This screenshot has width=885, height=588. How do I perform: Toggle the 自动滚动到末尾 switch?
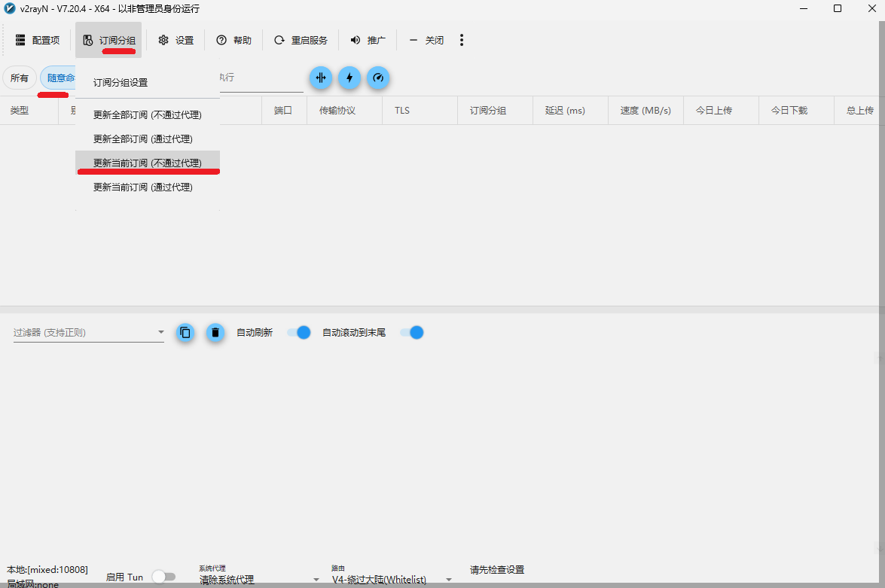tap(412, 332)
